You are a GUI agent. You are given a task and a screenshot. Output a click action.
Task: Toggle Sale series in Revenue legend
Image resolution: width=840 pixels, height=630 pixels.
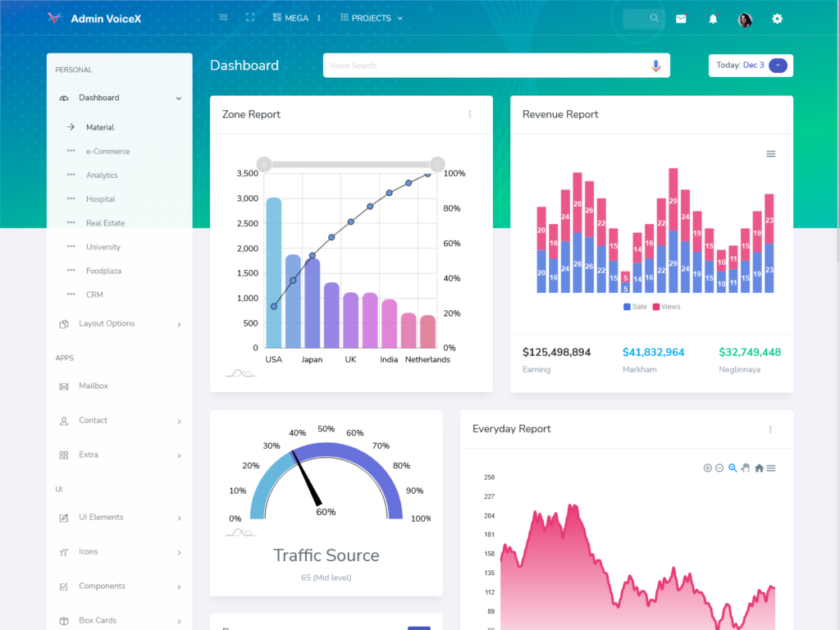pyautogui.click(x=636, y=307)
